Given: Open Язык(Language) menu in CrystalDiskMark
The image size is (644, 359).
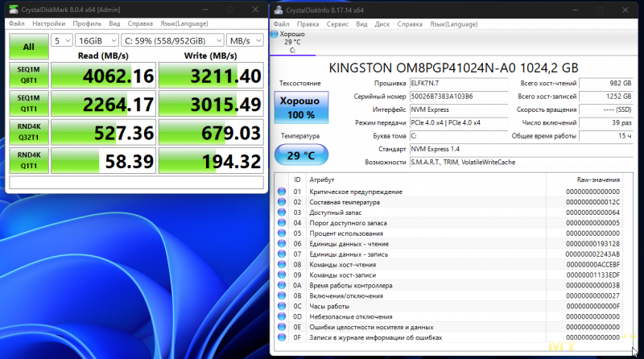Looking at the screenshot, I should coord(184,23).
